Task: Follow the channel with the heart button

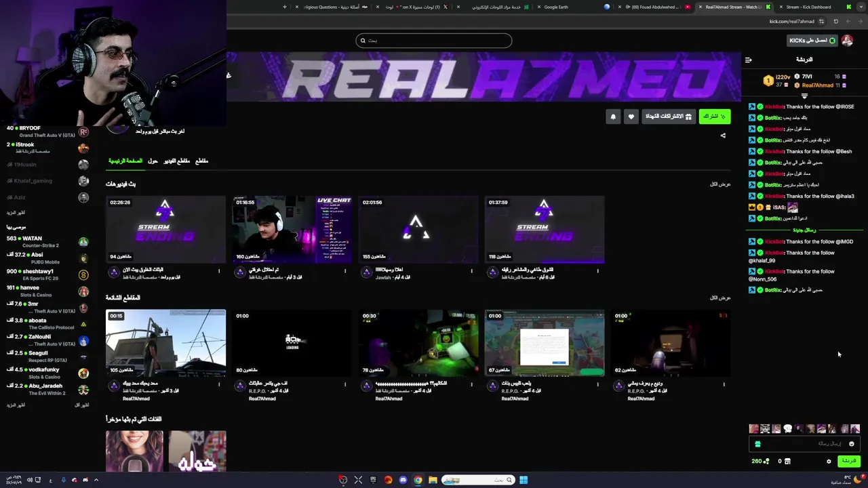Action: coord(631,117)
